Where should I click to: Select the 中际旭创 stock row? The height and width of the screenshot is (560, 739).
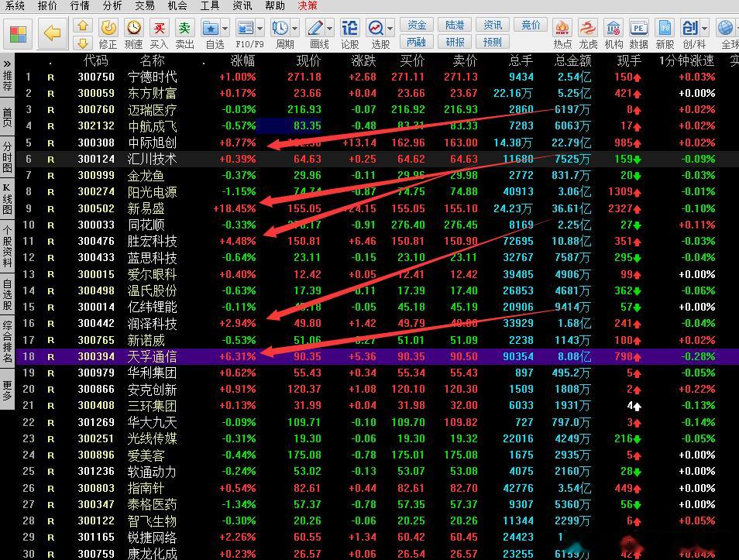(377, 143)
